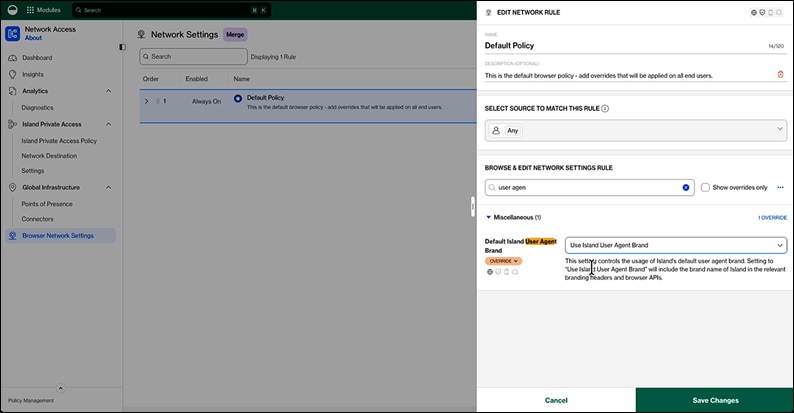Open Connectors page
This screenshot has height=413, width=794.
click(37, 219)
